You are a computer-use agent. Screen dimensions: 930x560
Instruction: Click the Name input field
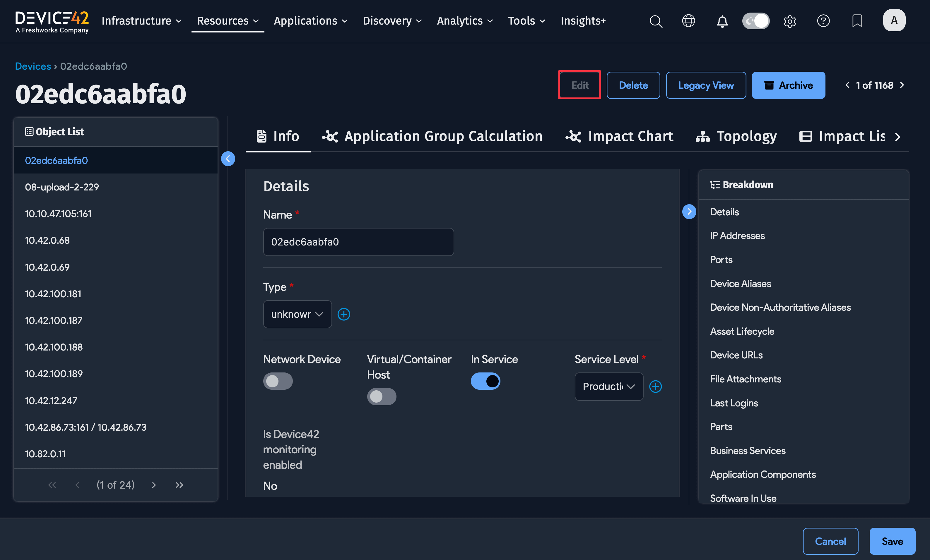[x=358, y=242]
